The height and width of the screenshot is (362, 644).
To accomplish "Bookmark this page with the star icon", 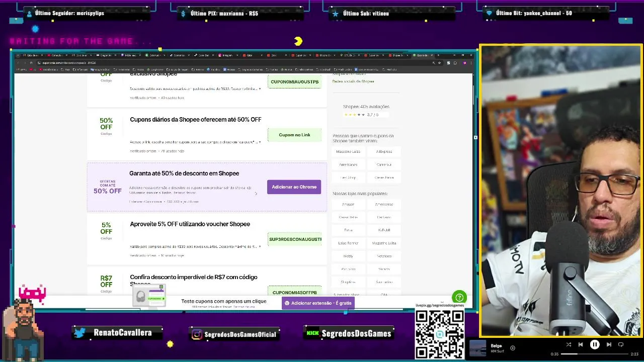I will (440, 63).
